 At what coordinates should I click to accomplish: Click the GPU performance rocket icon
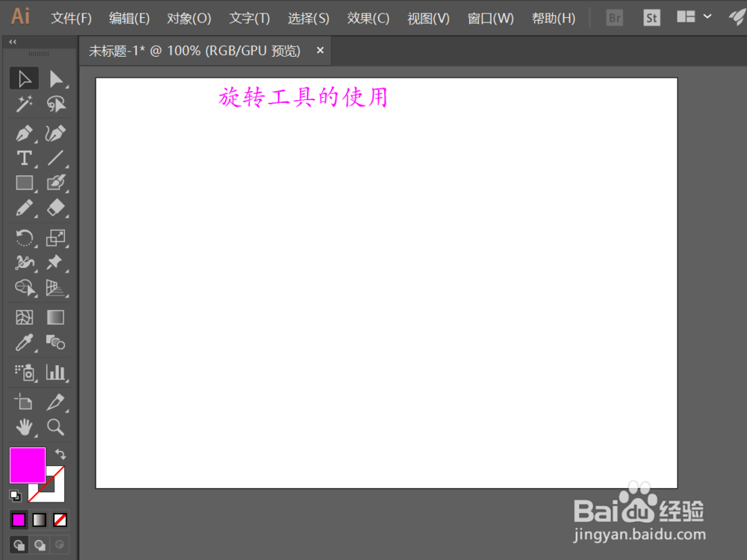[737, 17]
